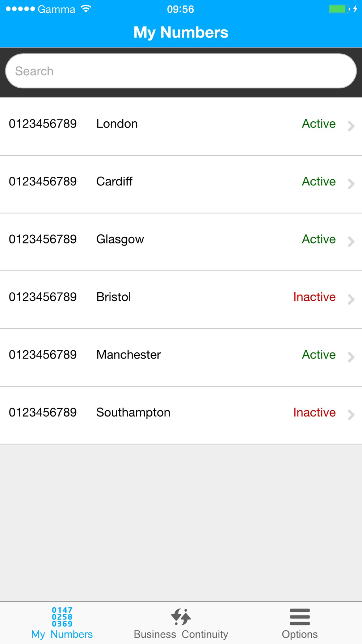Expand Southampton row chevron
362x644 pixels.
pos(351,415)
